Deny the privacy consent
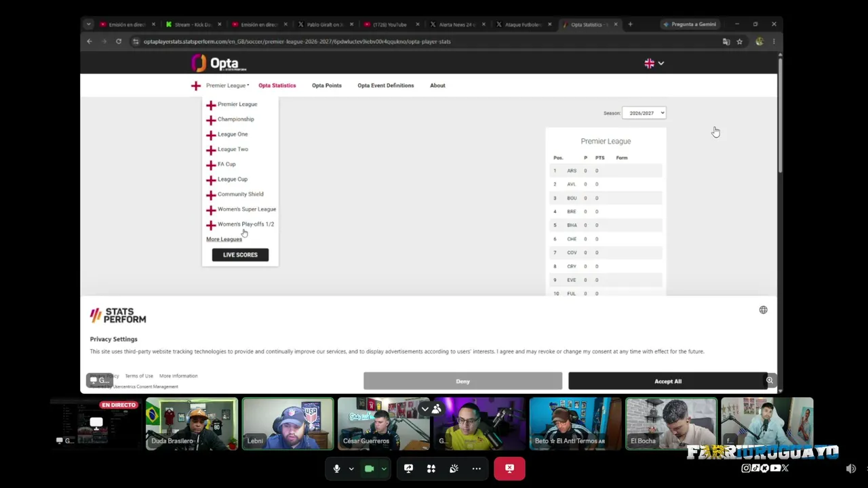 point(462,381)
